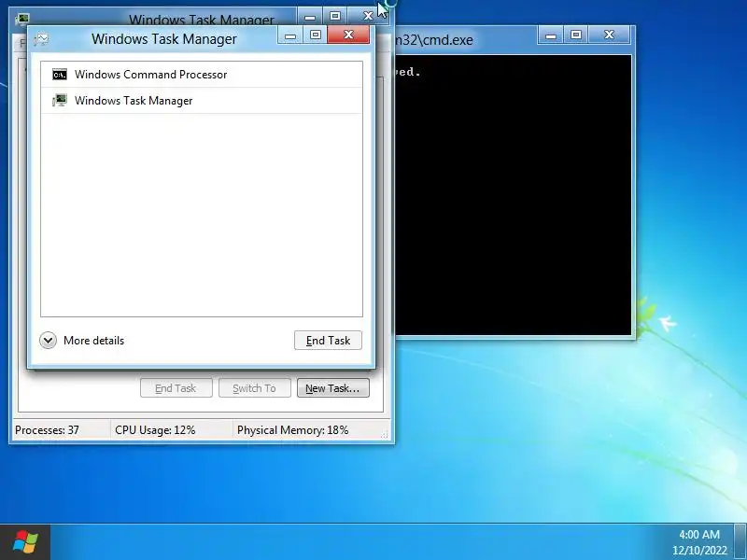
Task: Click disabled End Task in rear window
Action: click(x=176, y=388)
